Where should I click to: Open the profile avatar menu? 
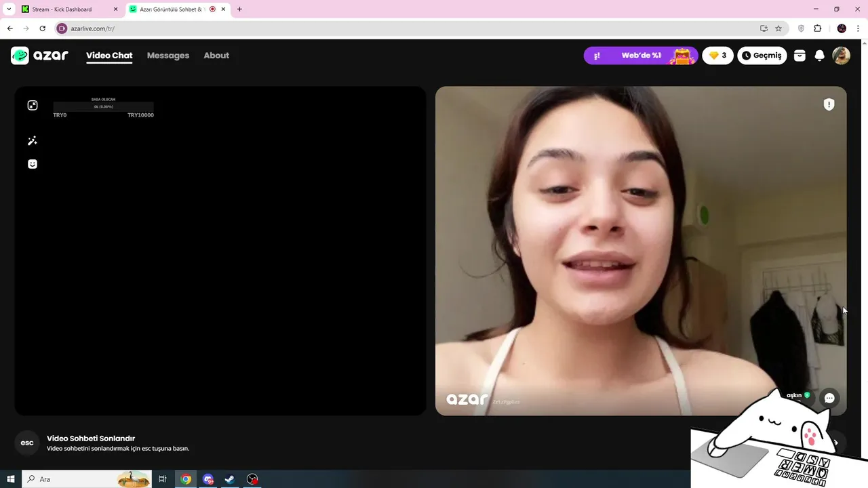pos(841,56)
